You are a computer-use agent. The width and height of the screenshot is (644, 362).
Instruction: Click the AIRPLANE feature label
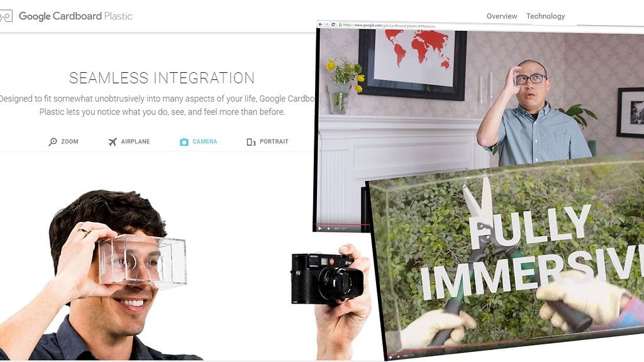coord(135,141)
